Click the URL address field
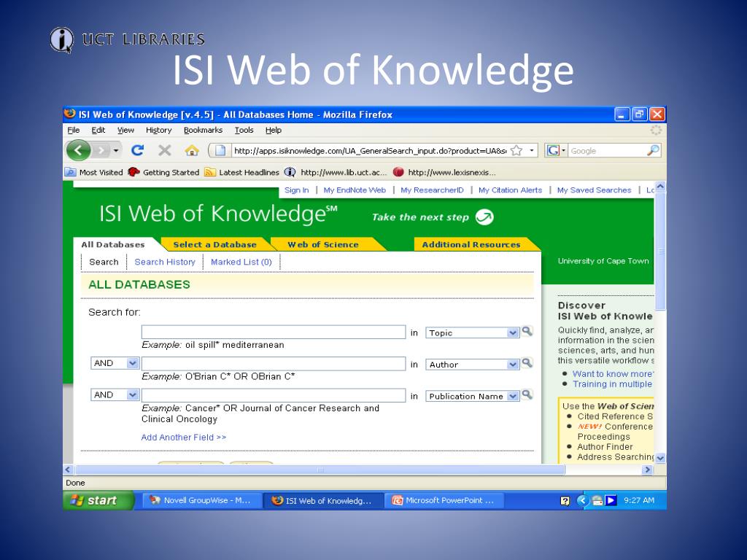747x560 pixels. [370, 150]
